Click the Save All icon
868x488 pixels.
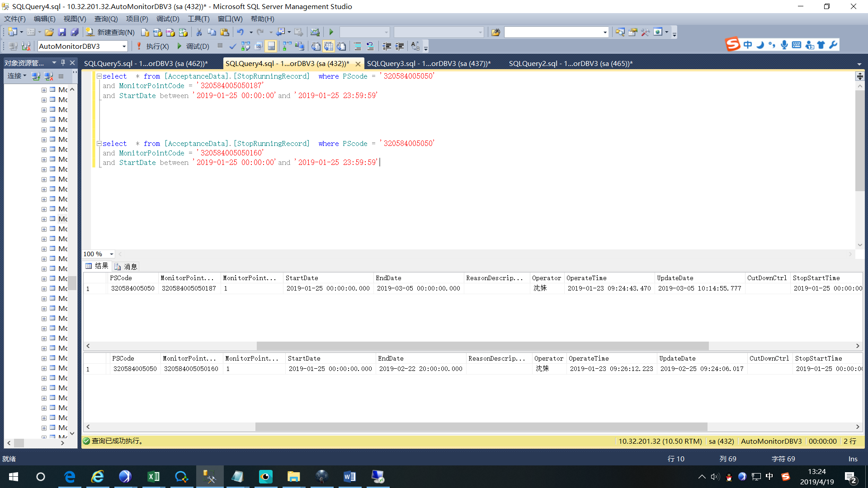pos(75,32)
